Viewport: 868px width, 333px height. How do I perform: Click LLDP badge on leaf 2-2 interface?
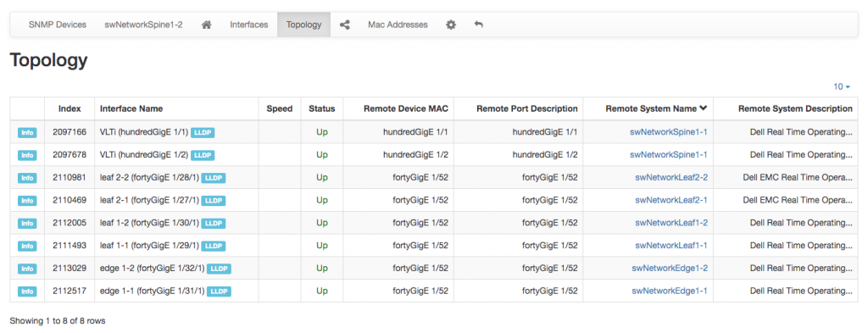click(213, 178)
